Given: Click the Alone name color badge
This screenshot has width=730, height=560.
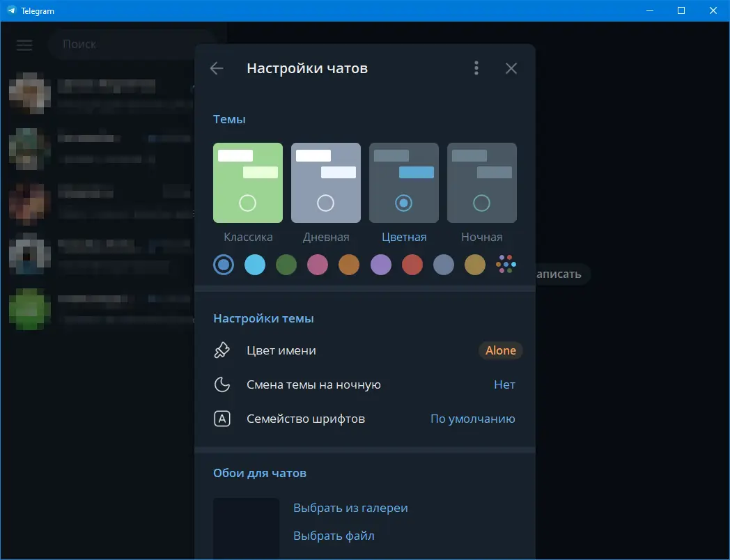Looking at the screenshot, I should (500, 350).
